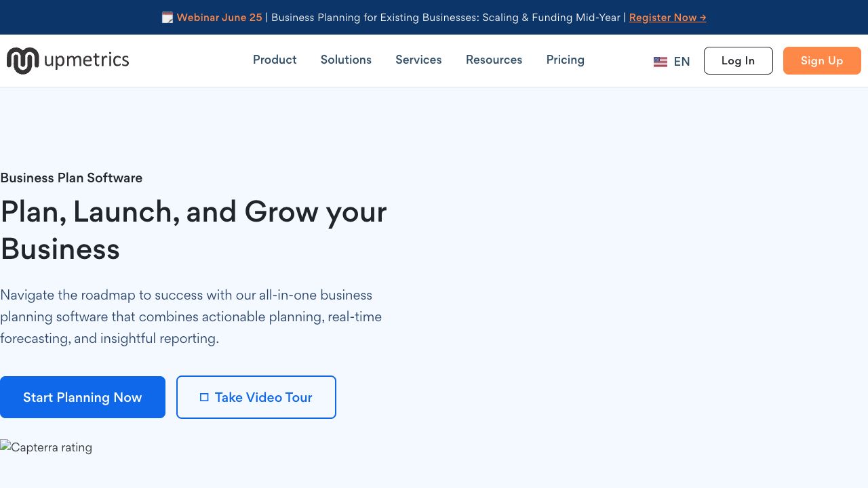Expand the Product menu

[275, 60]
